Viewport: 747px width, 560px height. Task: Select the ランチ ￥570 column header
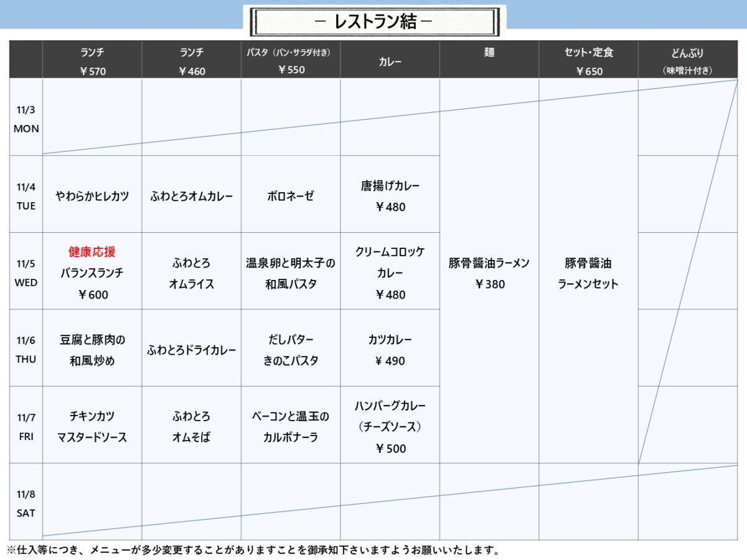pyautogui.click(x=92, y=61)
